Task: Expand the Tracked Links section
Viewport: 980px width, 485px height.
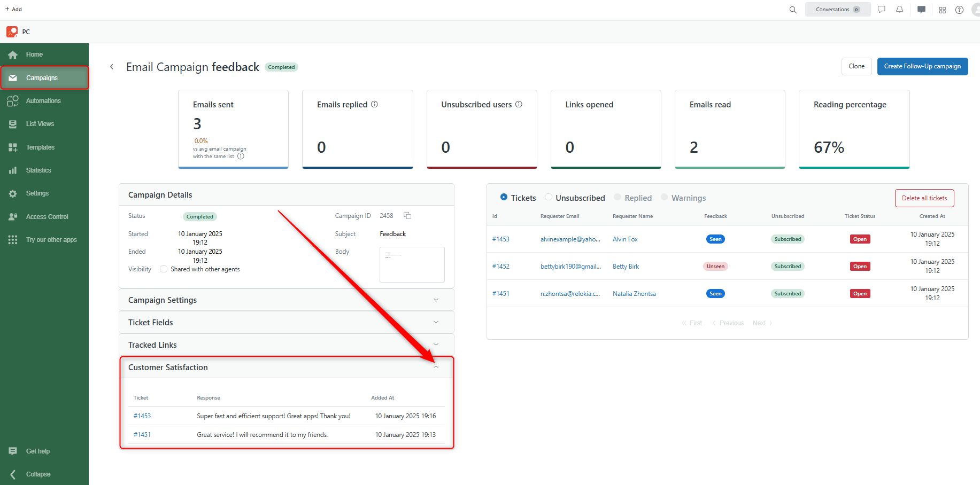Action: [x=286, y=345]
